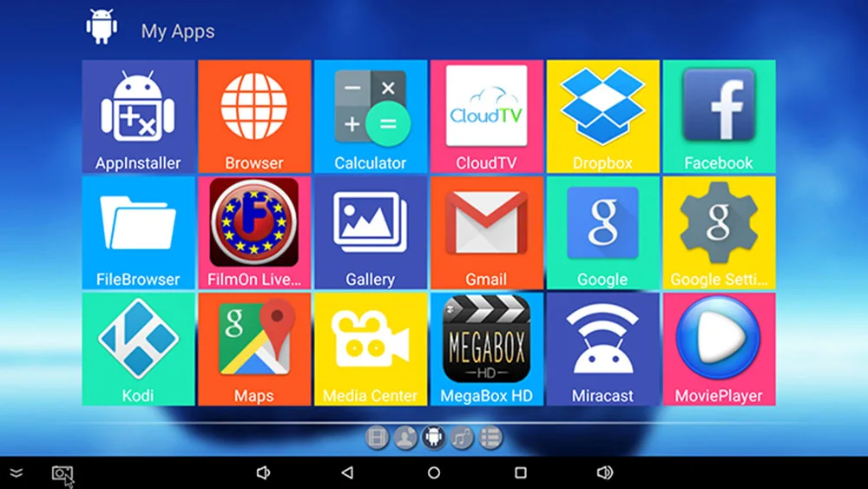Open the Maps app
Image resolution: width=868 pixels, height=489 pixels.
pos(254,349)
